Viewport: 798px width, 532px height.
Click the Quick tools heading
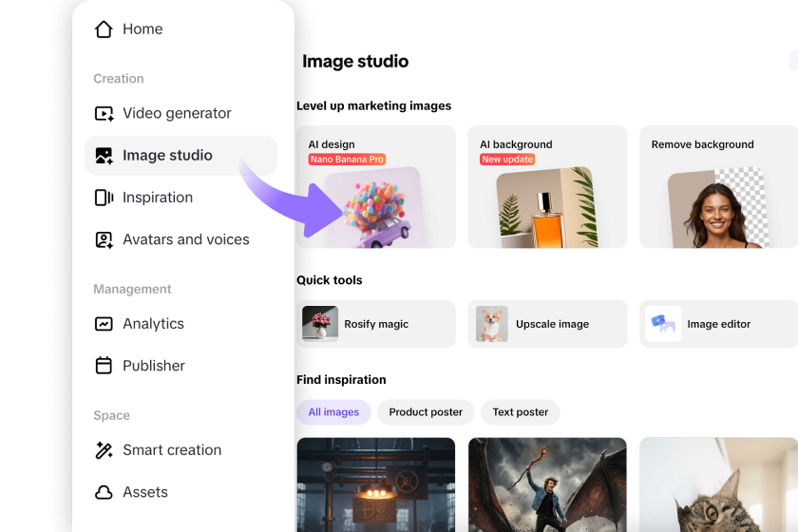point(330,280)
